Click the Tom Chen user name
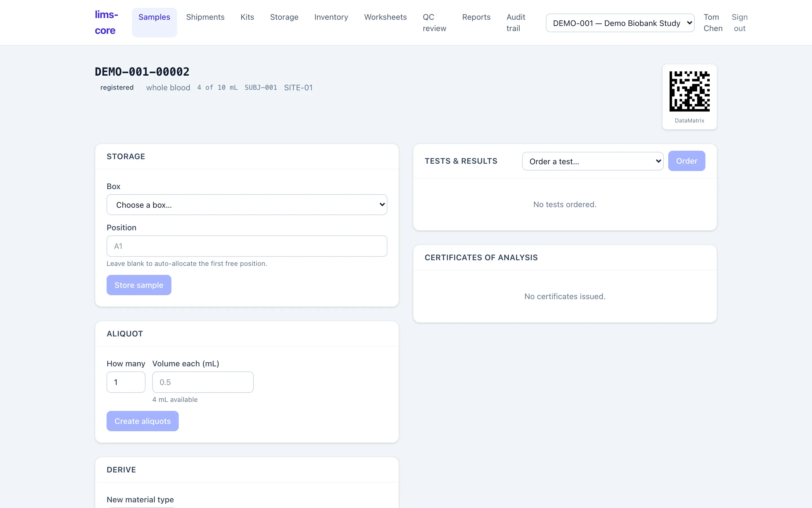The image size is (812, 508). (713, 23)
